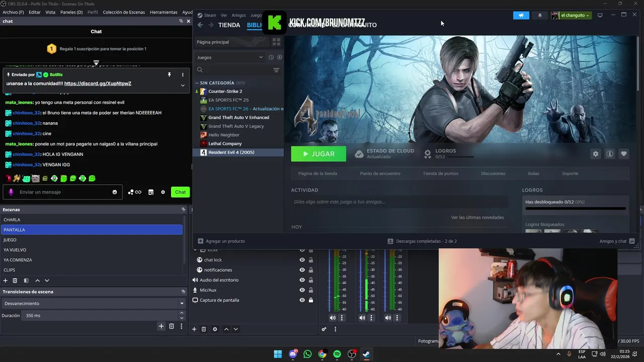Image resolution: width=644 pixels, height=362 pixels.
Task: Open the Herramientas menu in OBS
Action: pos(164,12)
